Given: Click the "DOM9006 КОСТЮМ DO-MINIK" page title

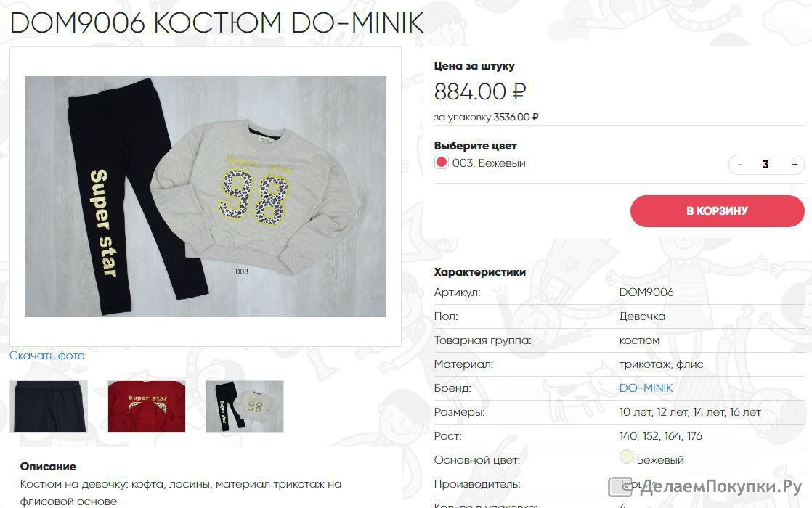Looking at the screenshot, I should [x=216, y=23].
